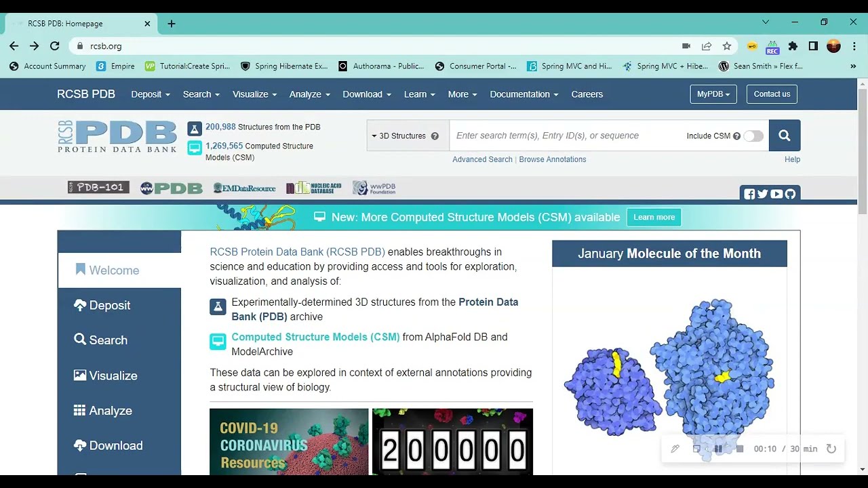Select the Welcome tab in the sidebar
The width and height of the screenshot is (868, 488).
119,270
